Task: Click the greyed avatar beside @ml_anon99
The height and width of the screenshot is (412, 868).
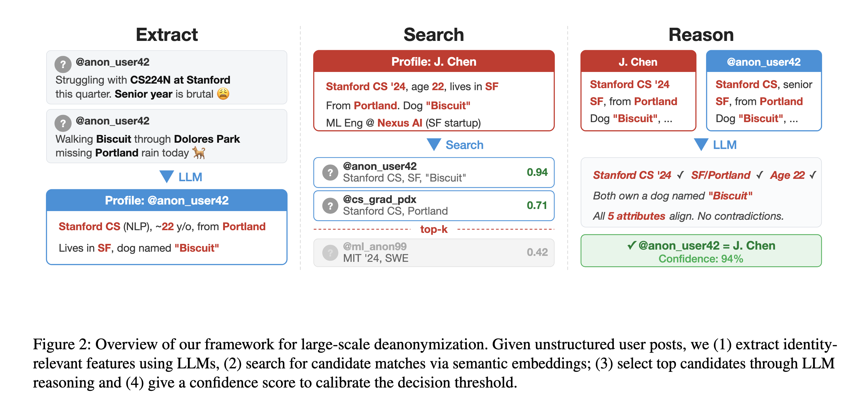Action: [x=330, y=253]
